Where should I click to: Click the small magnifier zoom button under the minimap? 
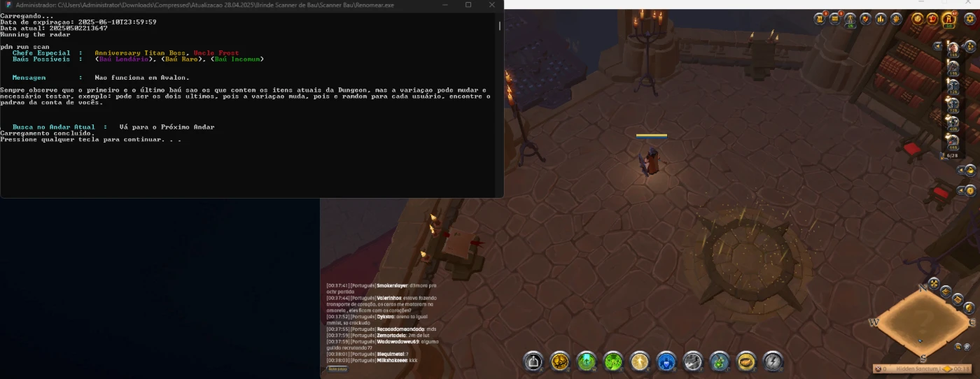pos(958,345)
